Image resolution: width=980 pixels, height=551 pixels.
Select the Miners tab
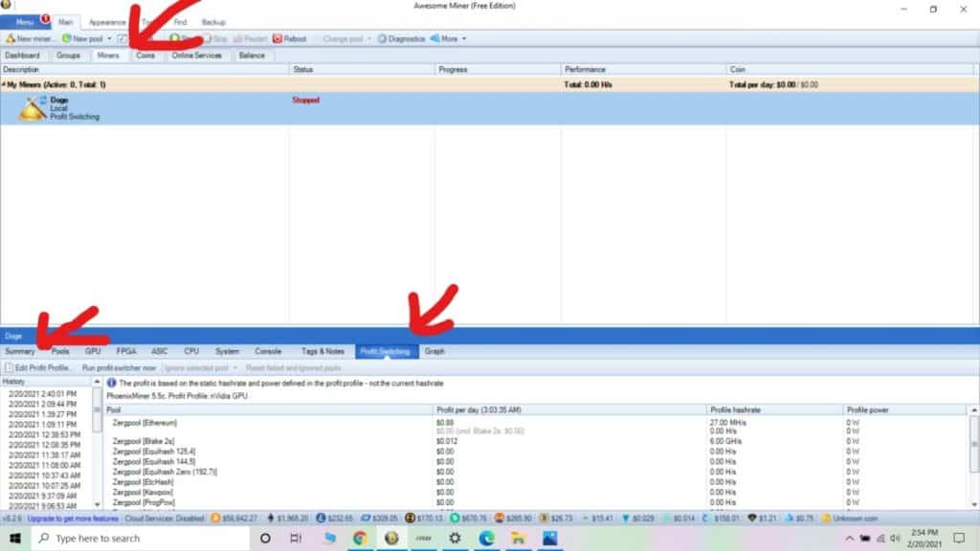tap(107, 55)
